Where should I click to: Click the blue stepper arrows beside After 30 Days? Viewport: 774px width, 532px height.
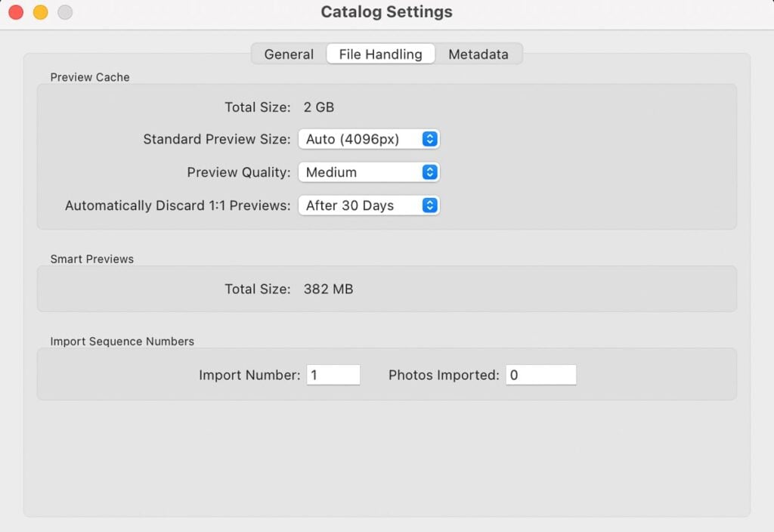(429, 206)
